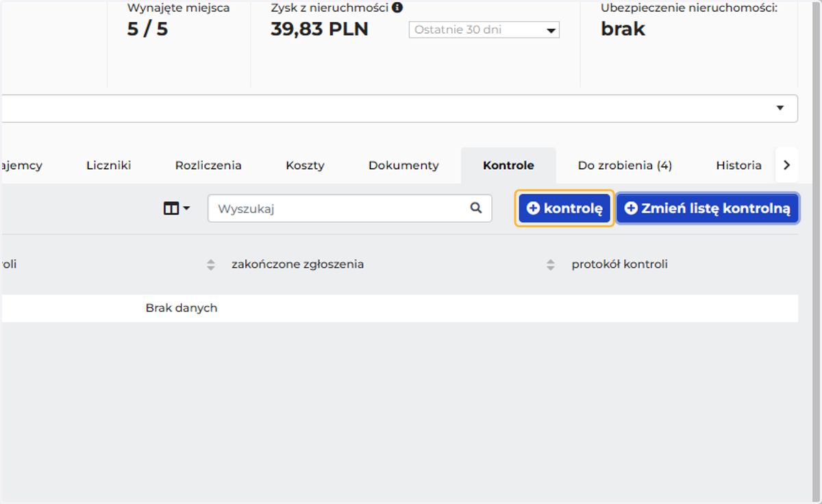Switch to the Rozliczenia tab
This screenshot has height=504, width=822.
tap(208, 165)
